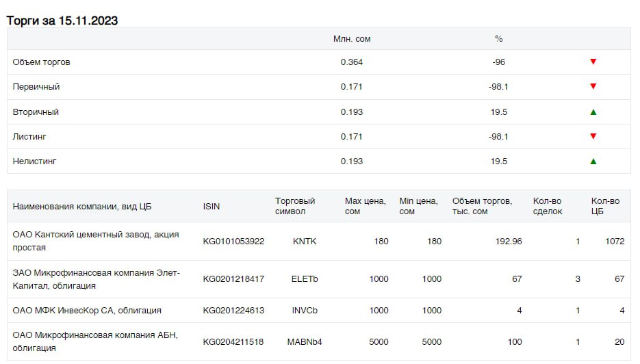The image size is (640, 364).
Task: Select the heading Торги за 15.11.2023
Action: click(x=62, y=21)
